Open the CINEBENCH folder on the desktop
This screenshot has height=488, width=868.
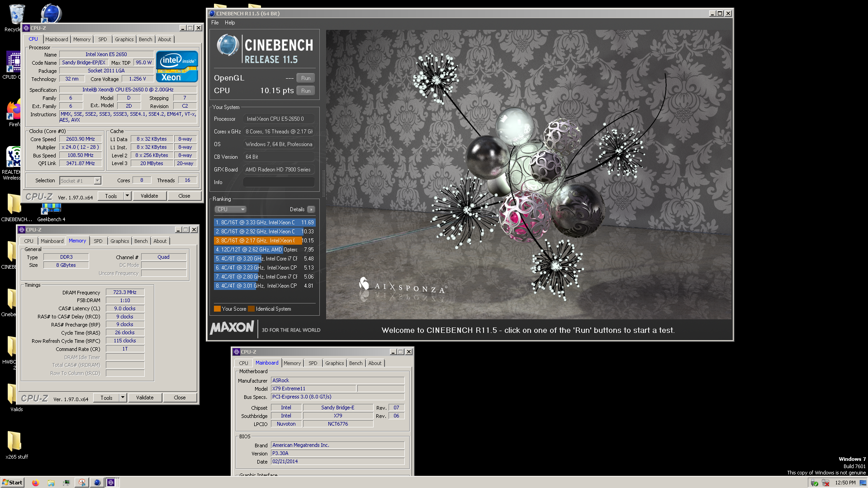(x=14, y=208)
